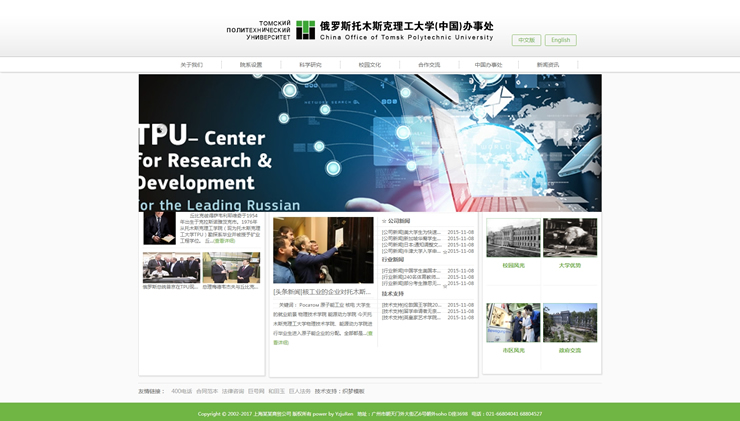
Task: Open the 大学优势 statue thumbnail
Action: (570, 238)
